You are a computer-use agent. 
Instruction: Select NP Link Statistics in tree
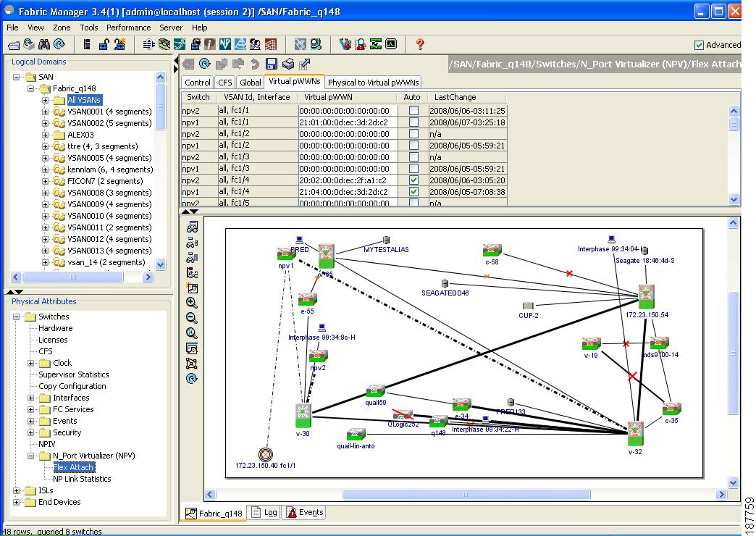[x=82, y=479]
